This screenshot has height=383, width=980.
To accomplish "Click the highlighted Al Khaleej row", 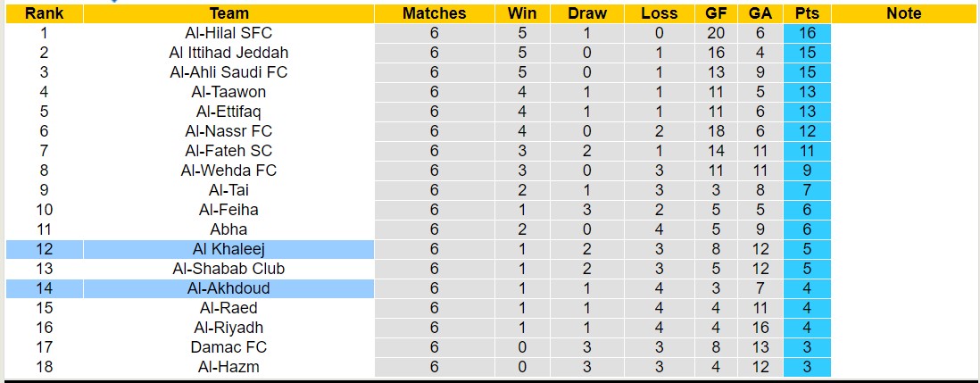I will click(228, 249).
